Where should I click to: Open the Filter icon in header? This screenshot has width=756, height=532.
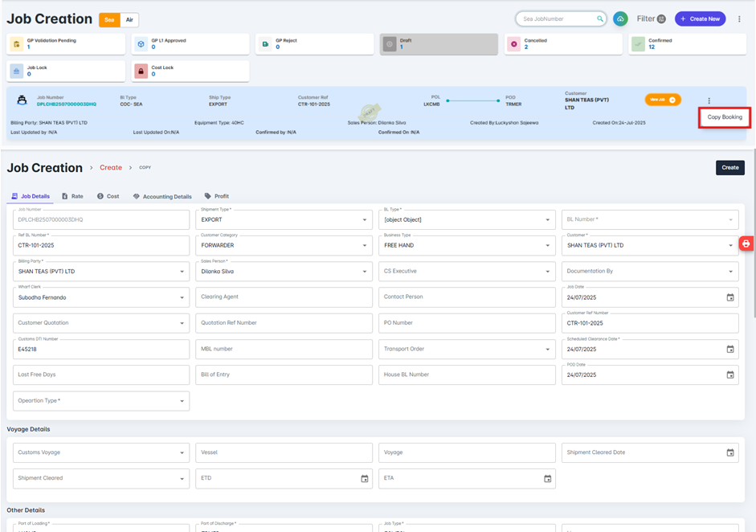[661, 18]
